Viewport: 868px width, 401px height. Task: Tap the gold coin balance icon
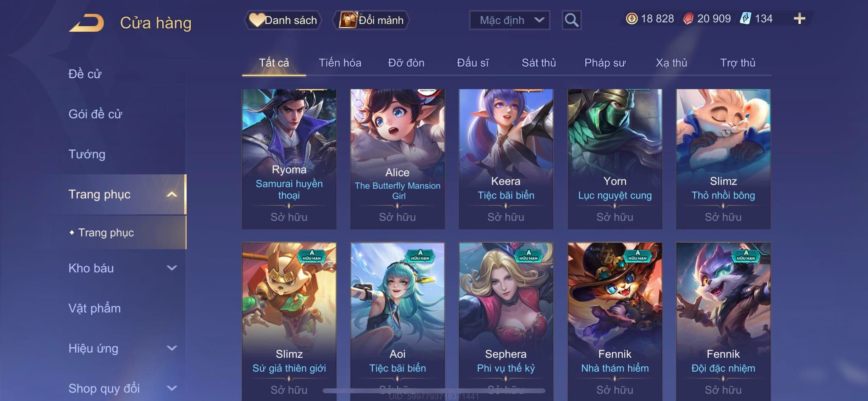click(x=632, y=19)
